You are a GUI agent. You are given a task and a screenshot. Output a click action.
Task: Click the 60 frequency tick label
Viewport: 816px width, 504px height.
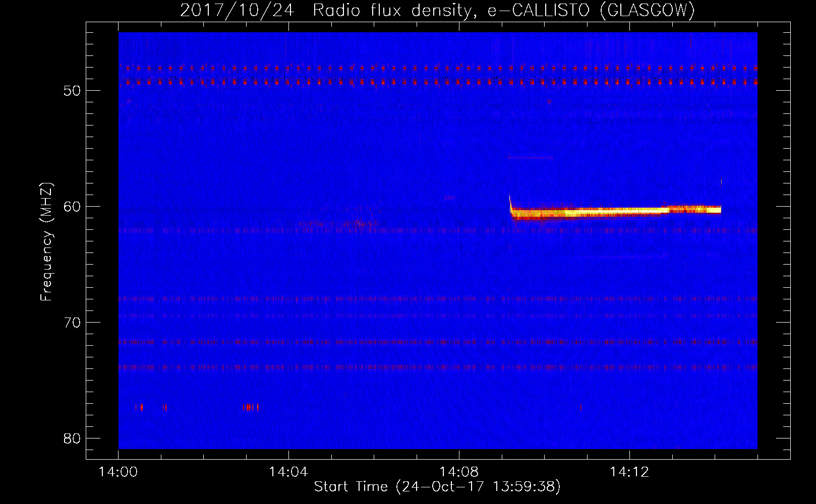[73, 207]
